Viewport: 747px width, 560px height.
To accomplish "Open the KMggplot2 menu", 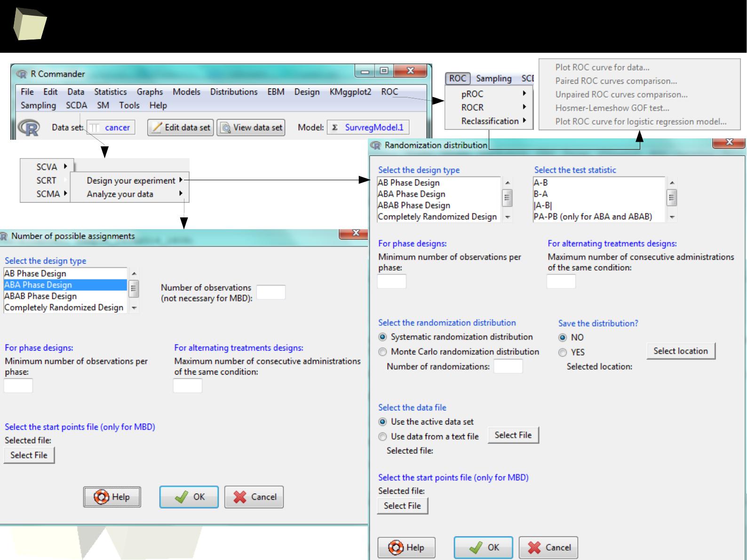I will (x=350, y=92).
